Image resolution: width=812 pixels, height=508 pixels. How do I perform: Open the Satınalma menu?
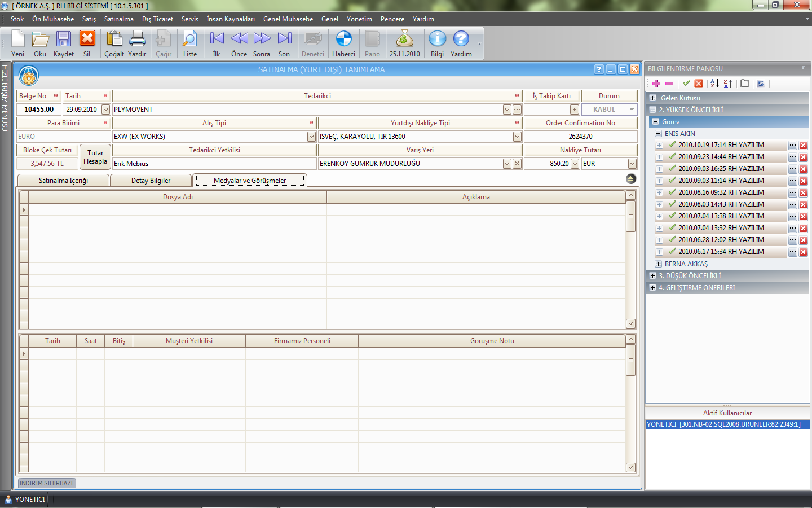[x=118, y=19]
